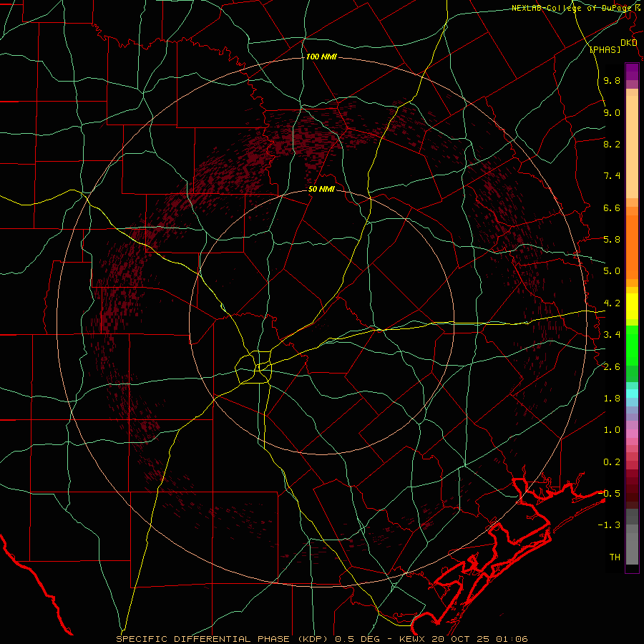Click the 2.6 scale value

tap(612, 366)
